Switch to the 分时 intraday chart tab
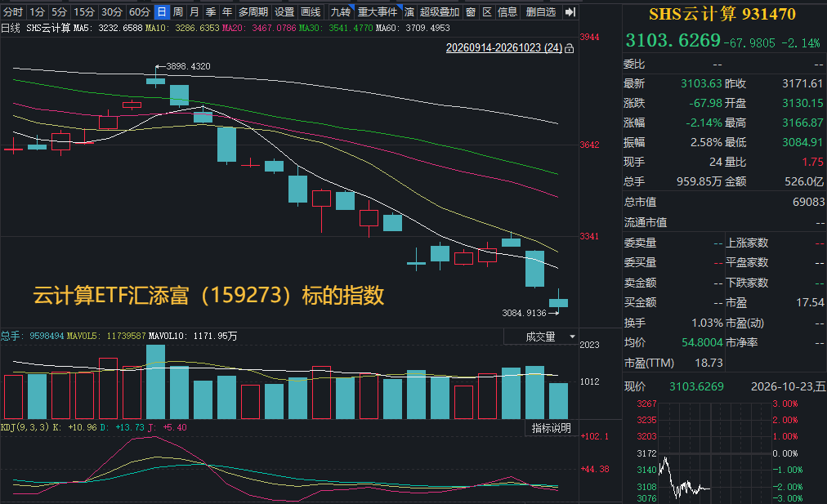Image resolution: width=827 pixels, height=504 pixels. [12, 12]
